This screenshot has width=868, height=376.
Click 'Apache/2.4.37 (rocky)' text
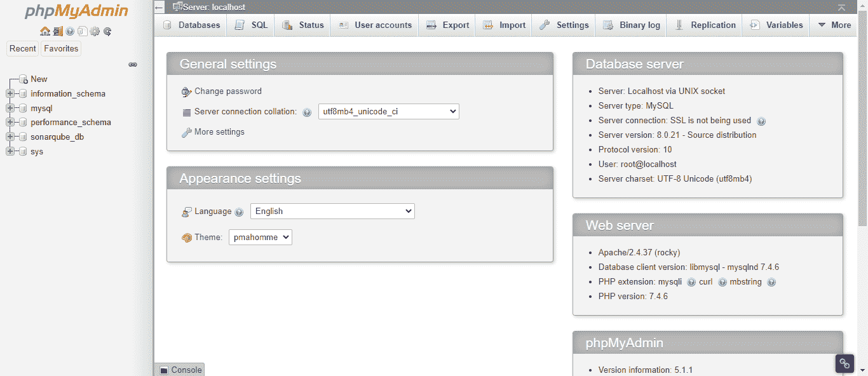tap(639, 252)
